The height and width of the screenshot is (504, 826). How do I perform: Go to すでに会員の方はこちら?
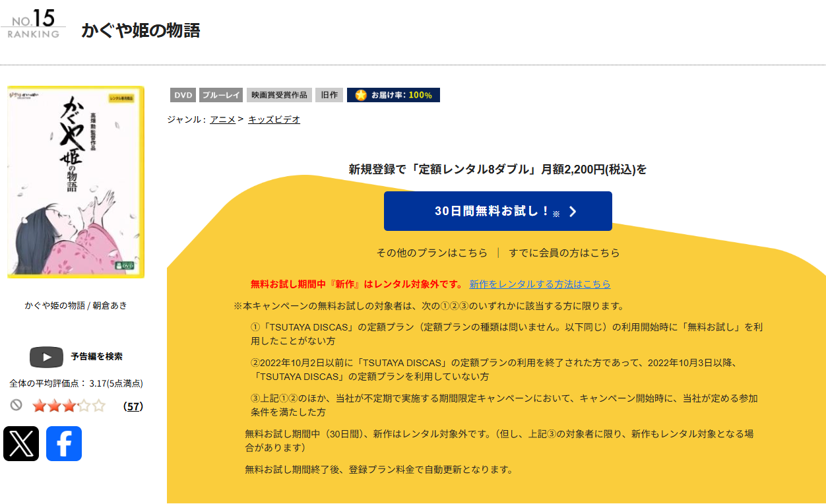pos(564,253)
